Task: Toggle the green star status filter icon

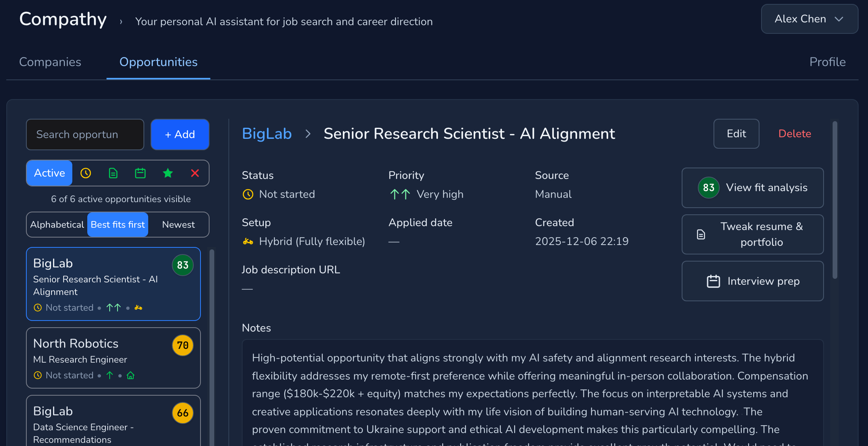Action: pos(168,173)
